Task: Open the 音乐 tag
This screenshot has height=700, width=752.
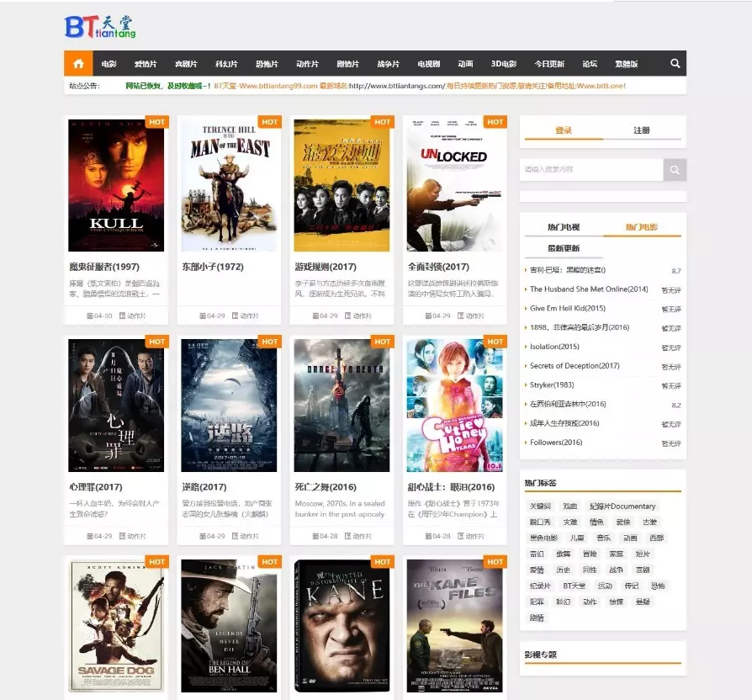Action: (x=603, y=538)
